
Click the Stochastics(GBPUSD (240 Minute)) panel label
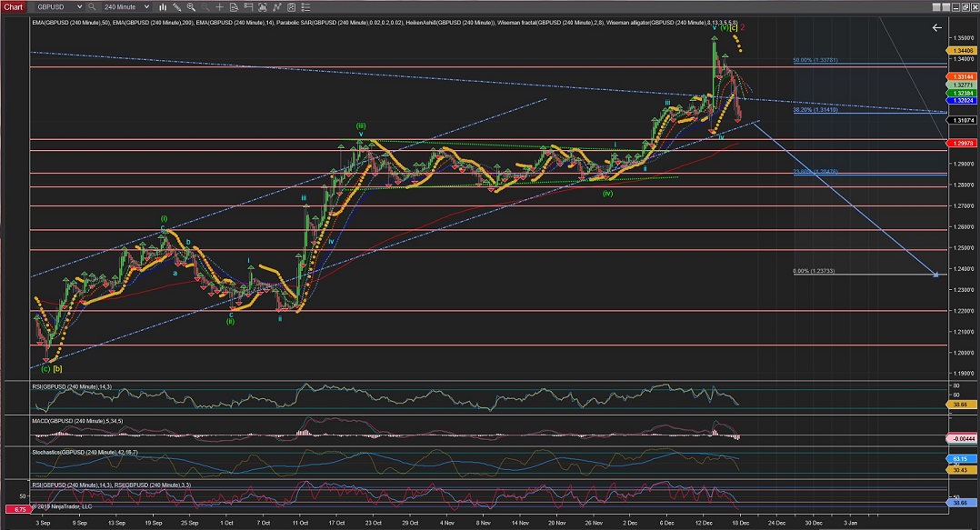coord(85,452)
